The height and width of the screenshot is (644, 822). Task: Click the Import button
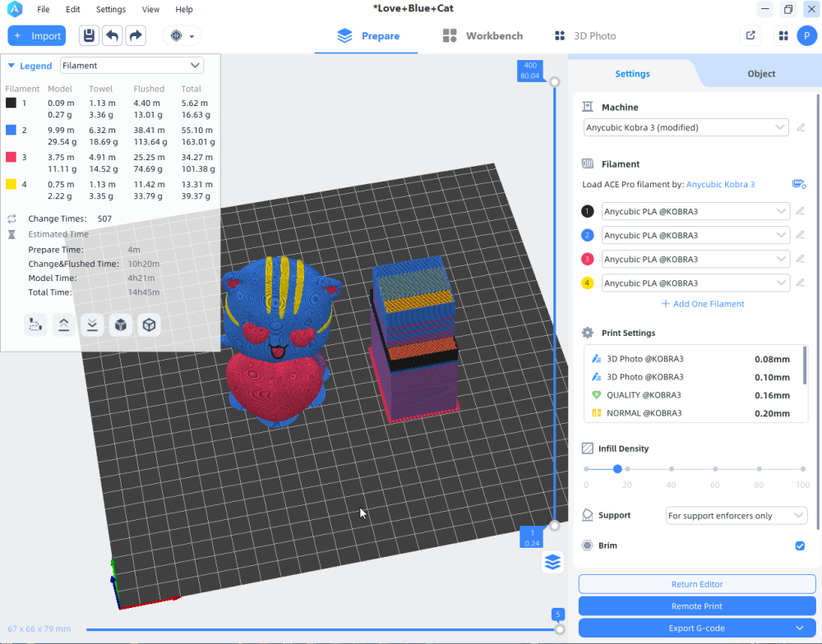37,35
